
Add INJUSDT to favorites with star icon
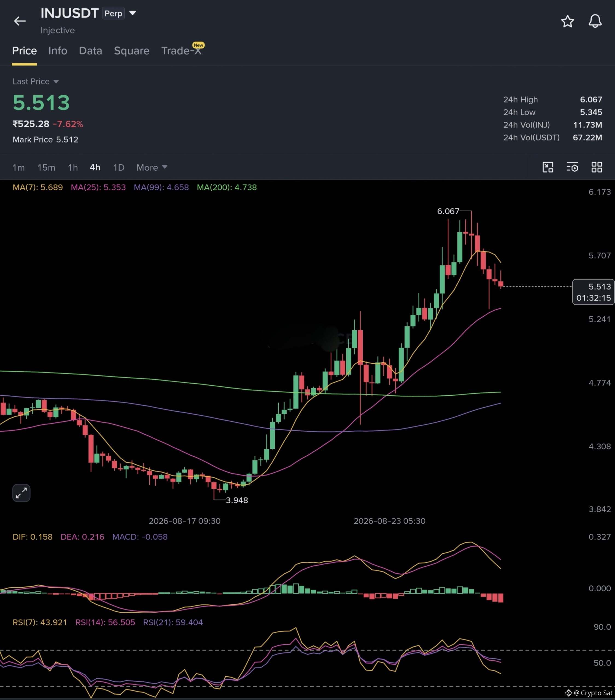coord(567,21)
